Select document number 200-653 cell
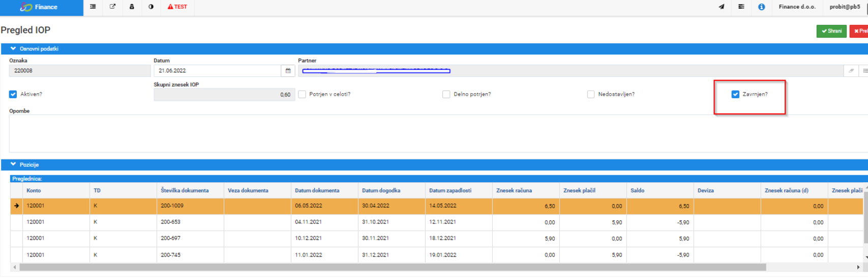The height and width of the screenshot is (279, 868). click(x=190, y=222)
